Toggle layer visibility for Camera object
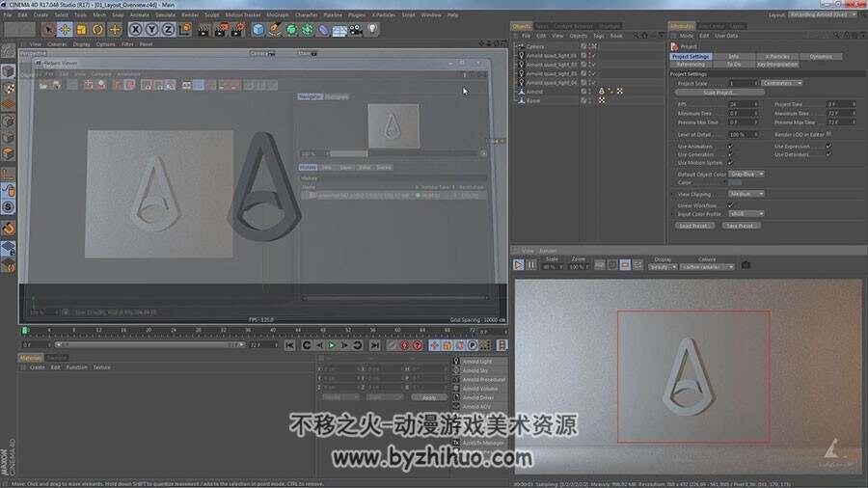The image size is (868, 488). pyautogui.click(x=583, y=46)
